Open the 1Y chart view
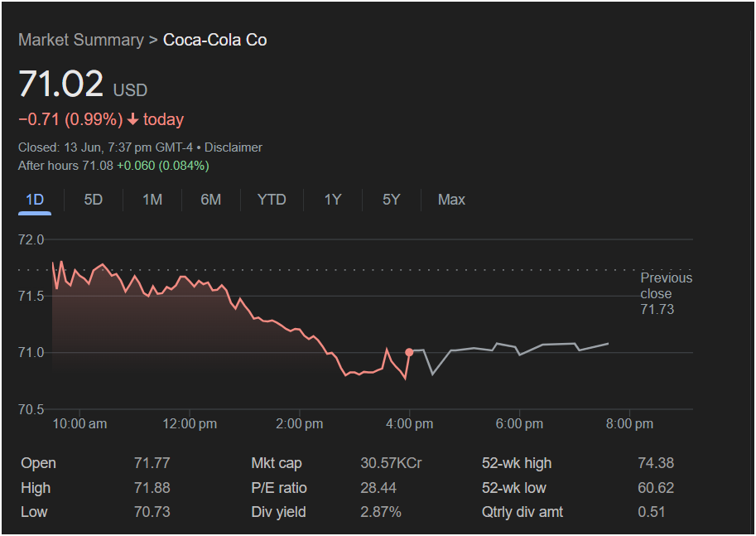This screenshot has height=536, width=756. click(333, 200)
